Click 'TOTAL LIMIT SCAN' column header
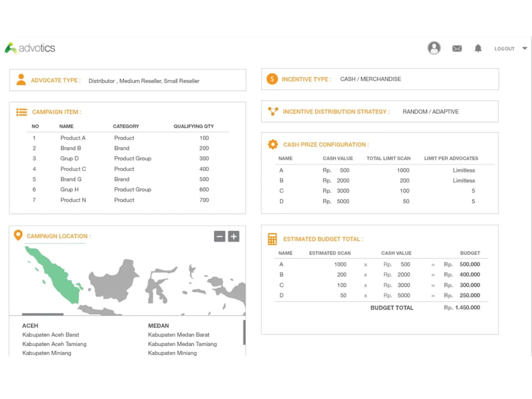The width and height of the screenshot is (532, 399). pos(389,158)
